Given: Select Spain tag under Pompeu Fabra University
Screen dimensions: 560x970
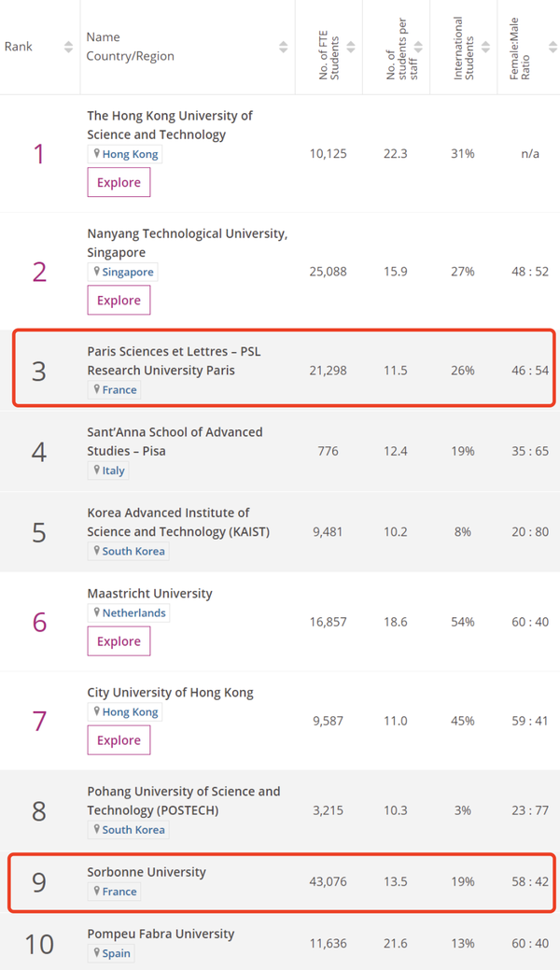Looking at the screenshot, I should click(111, 953).
